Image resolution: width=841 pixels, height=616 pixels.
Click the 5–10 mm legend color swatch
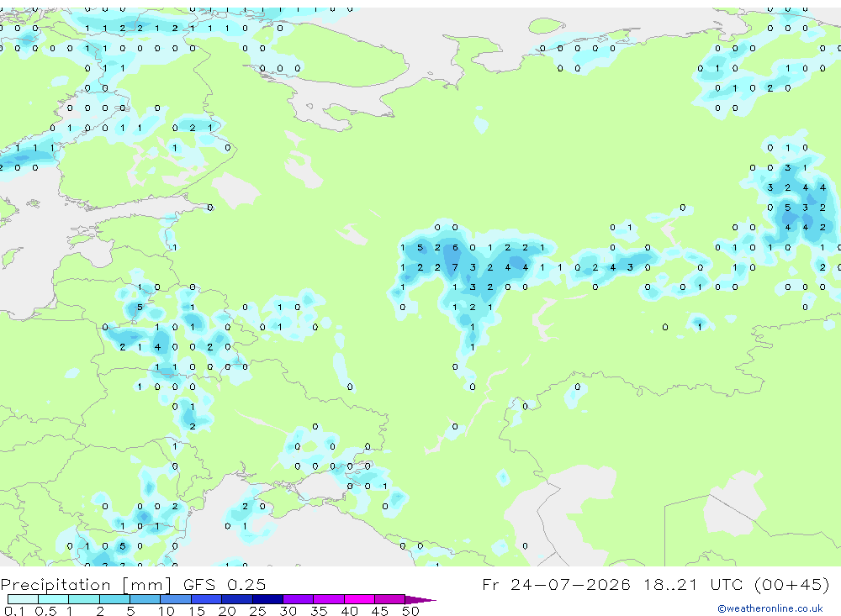[145, 599]
